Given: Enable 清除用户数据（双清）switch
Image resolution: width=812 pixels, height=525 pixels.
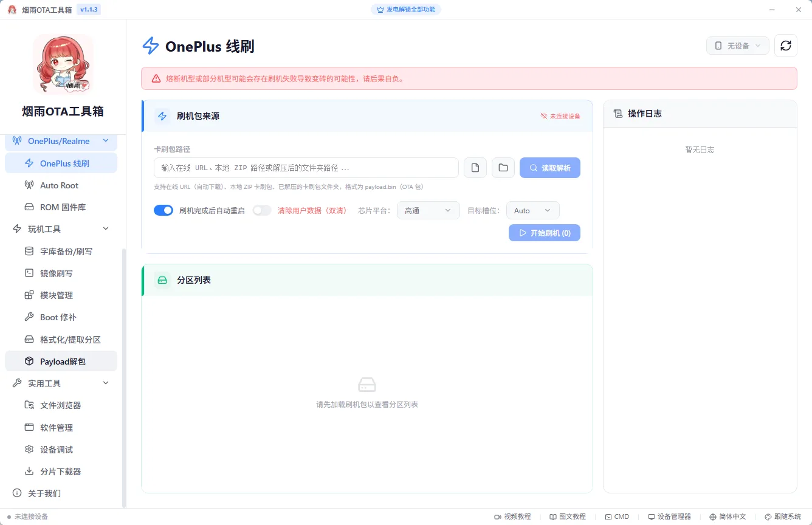Looking at the screenshot, I should (x=262, y=210).
